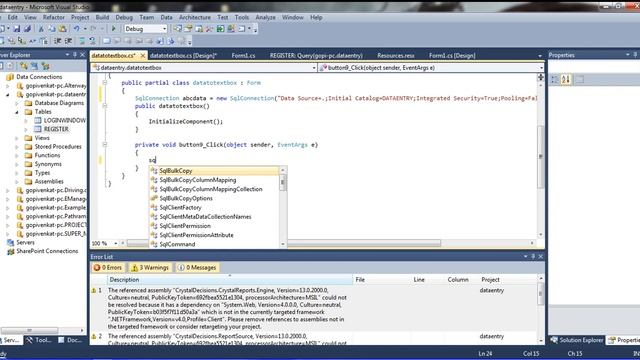Screen dimensions: 640x360
Task: Click the Save icon in the toolbar
Action: 17,29
